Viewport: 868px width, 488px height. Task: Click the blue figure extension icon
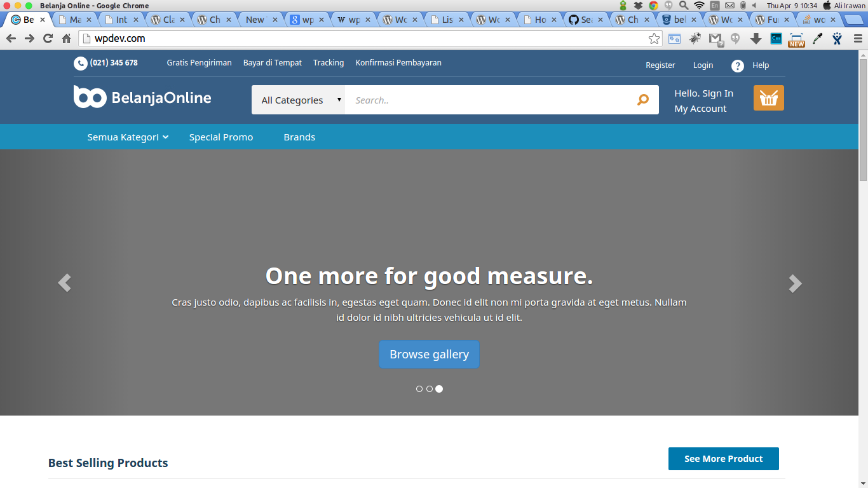pyautogui.click(x=837, y=39)
